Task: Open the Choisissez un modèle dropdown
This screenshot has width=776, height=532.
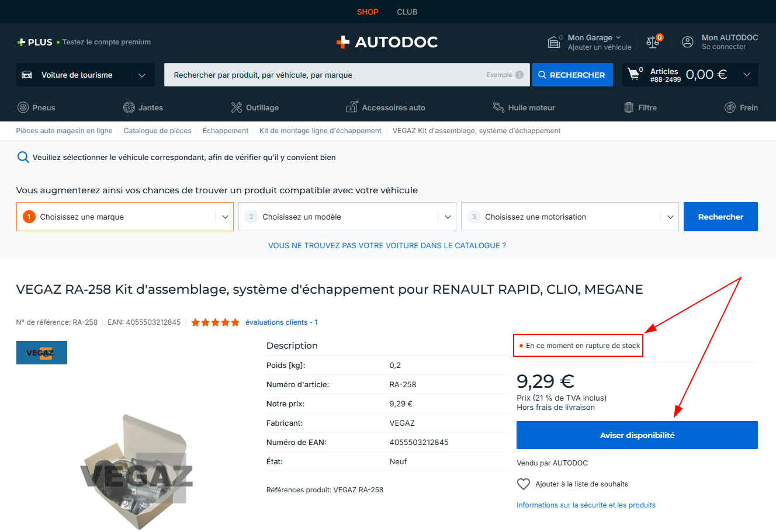Action: (347, 217)
